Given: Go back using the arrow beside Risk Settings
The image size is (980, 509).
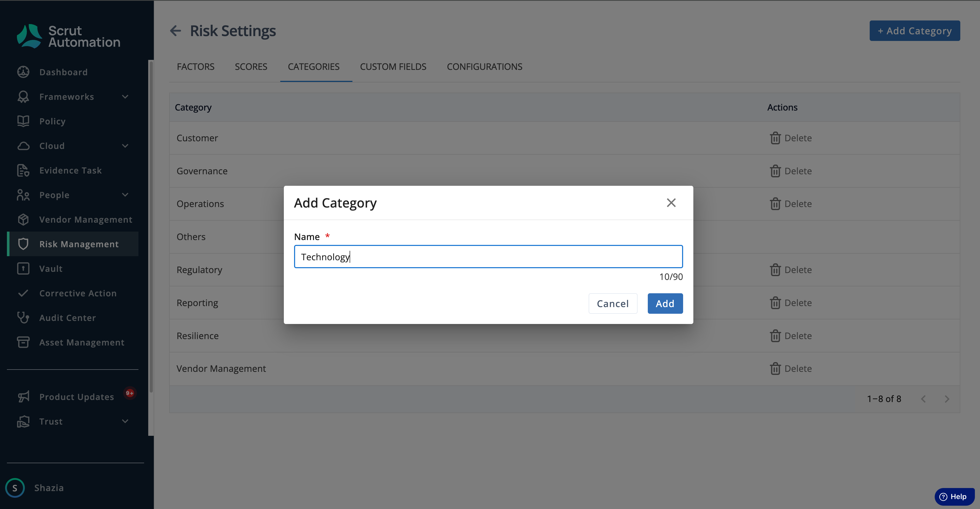Looking at the screenshot, I should tap(175, 31).
